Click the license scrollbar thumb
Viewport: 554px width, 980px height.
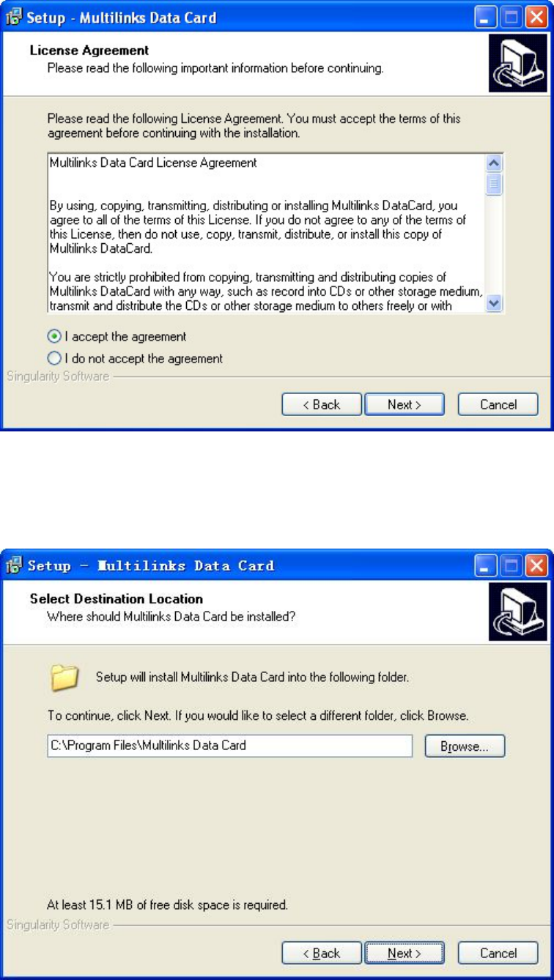pyautogui.click(x=494, y=183)
